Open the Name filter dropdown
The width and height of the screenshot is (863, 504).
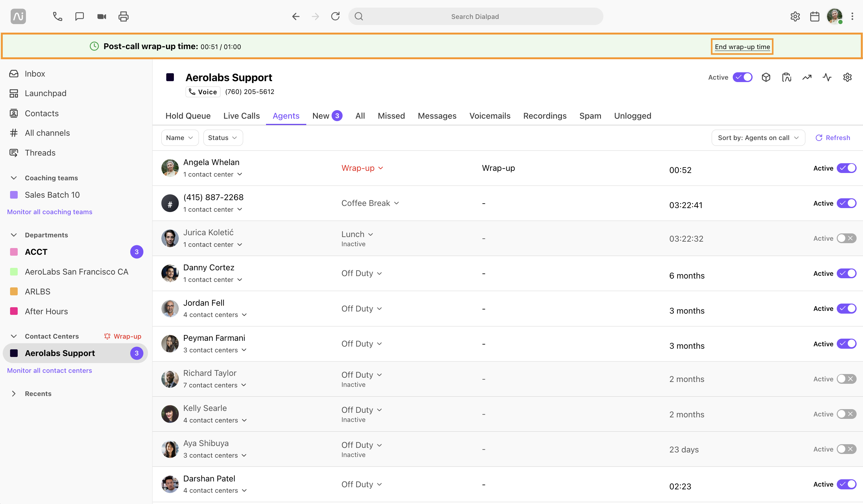180,138
